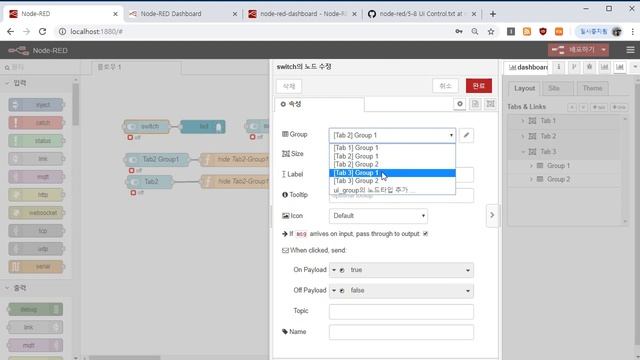Viewport: 640px width, 360px height.
Task: Click the canvas horizontal scrollbar at bottom
Action: tap(124, 358)
